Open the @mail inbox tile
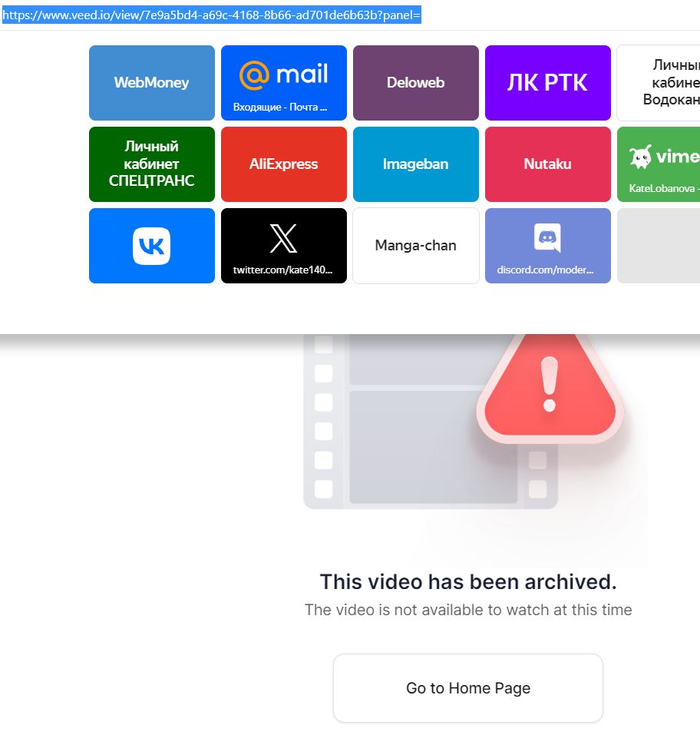 (284, 83)
